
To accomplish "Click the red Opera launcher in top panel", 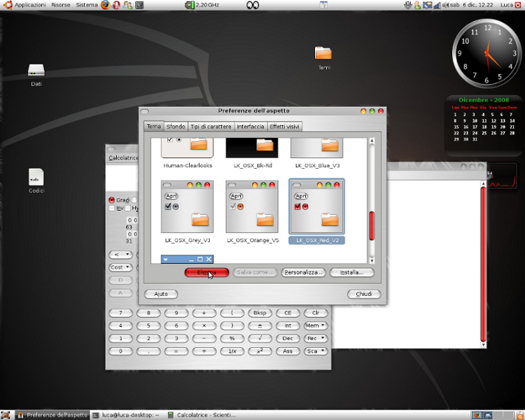I will click(116, 5).
